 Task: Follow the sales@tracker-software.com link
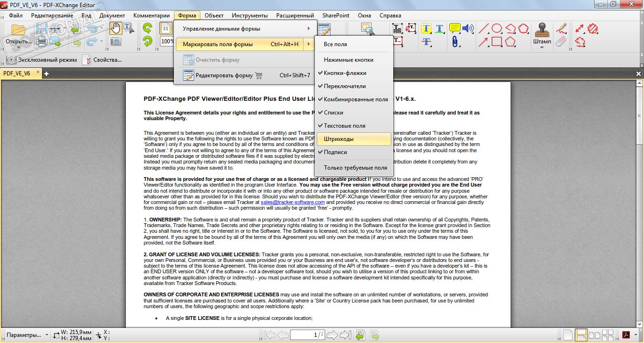(293, 202)
